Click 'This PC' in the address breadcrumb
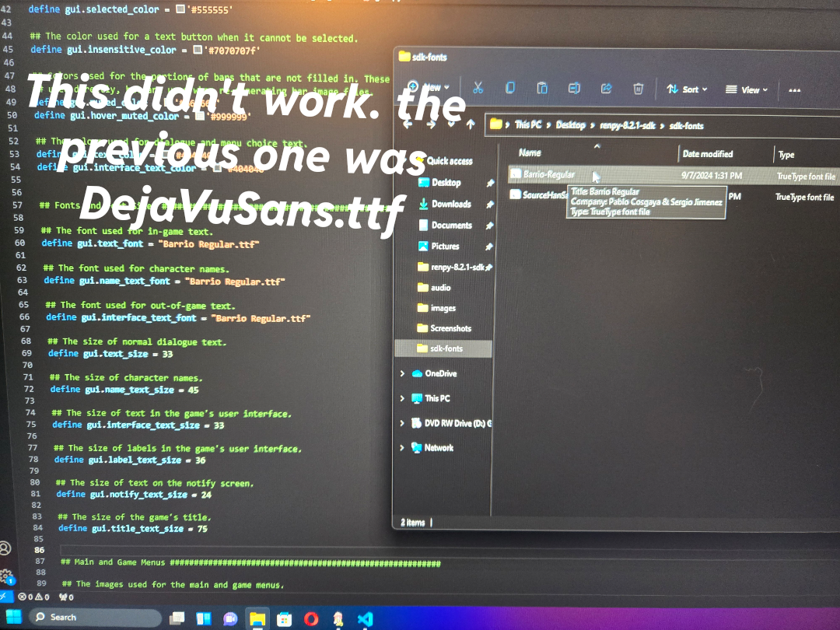Viewport: 840px width, 630px height. (528, 124)
